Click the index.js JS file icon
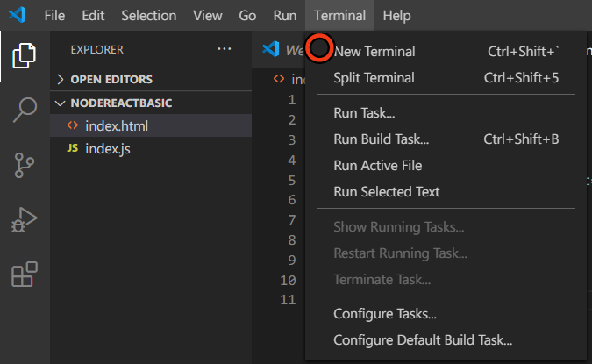The image size is (592, 364). click(72, 148)
